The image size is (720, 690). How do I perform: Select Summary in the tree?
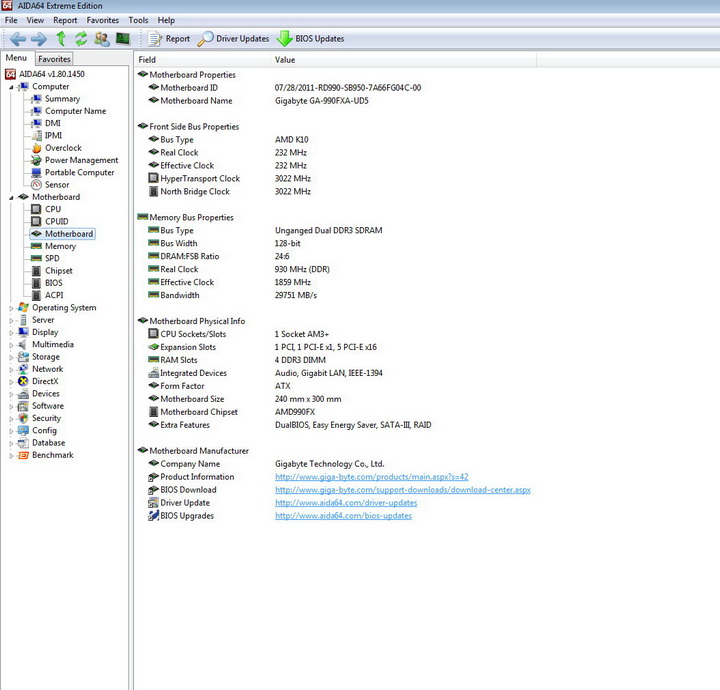tap(62, 99)
